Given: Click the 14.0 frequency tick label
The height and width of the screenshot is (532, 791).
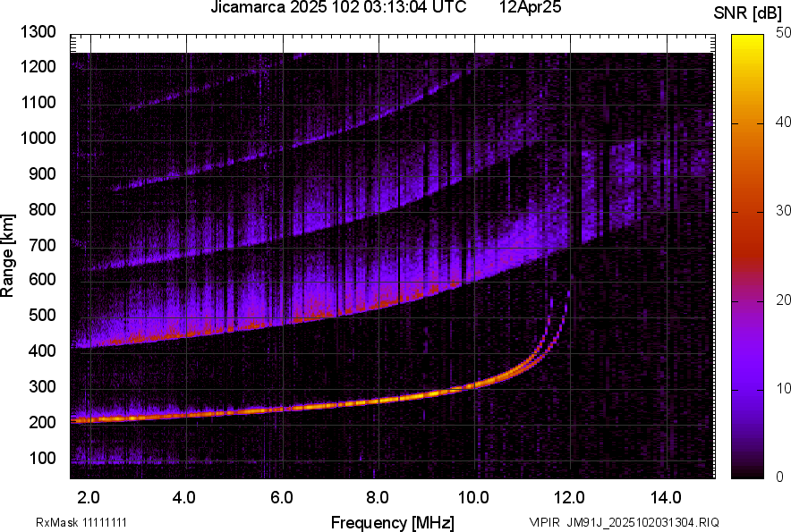Looking at the screenshot, I should [x=666, y=497].
